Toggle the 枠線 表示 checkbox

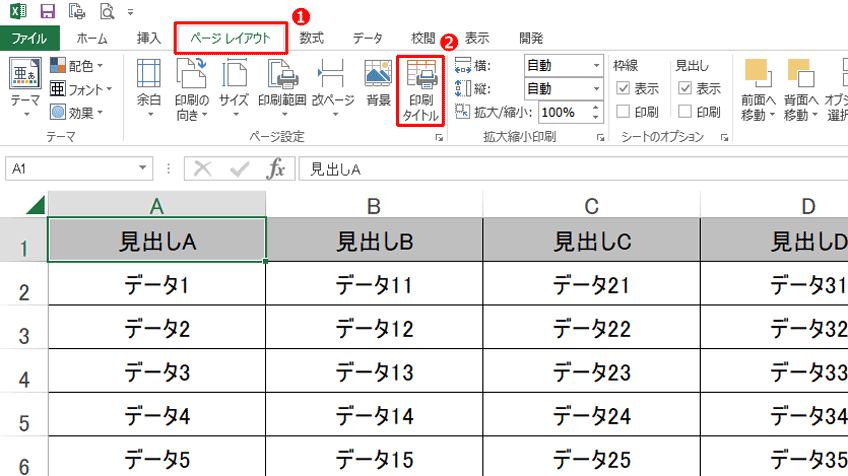coord(623,88)
